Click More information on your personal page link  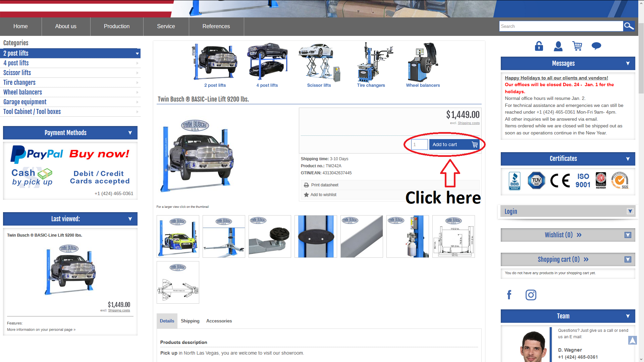pos(41,330)
